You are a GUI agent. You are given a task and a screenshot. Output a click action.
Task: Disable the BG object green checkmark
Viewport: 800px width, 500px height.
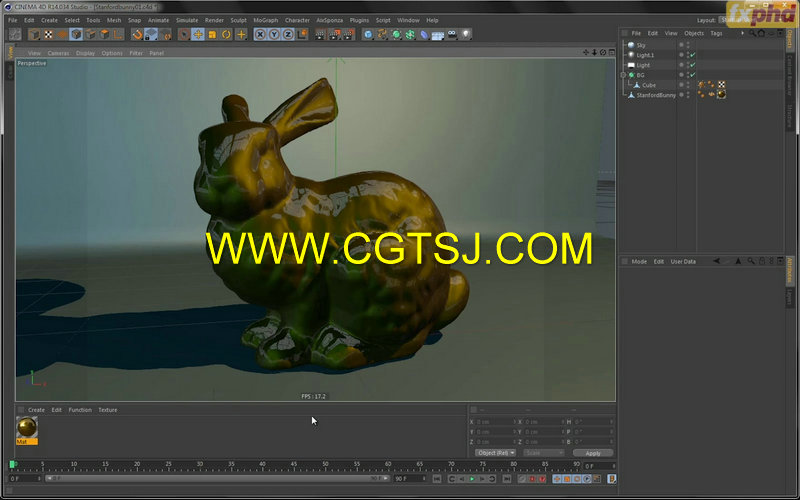pos(693,75)
